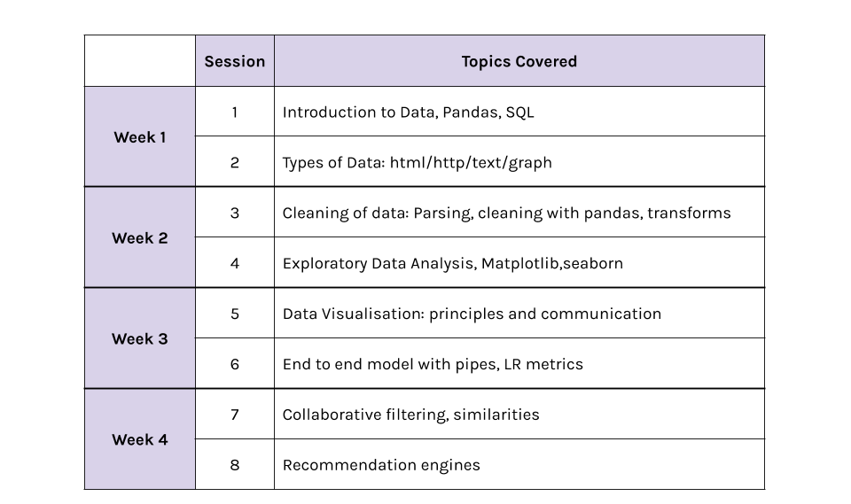This screenshot has width=851, height=504.
Task: Select the 'Cleaning of data' topic cell
Action: pos(519,212)
